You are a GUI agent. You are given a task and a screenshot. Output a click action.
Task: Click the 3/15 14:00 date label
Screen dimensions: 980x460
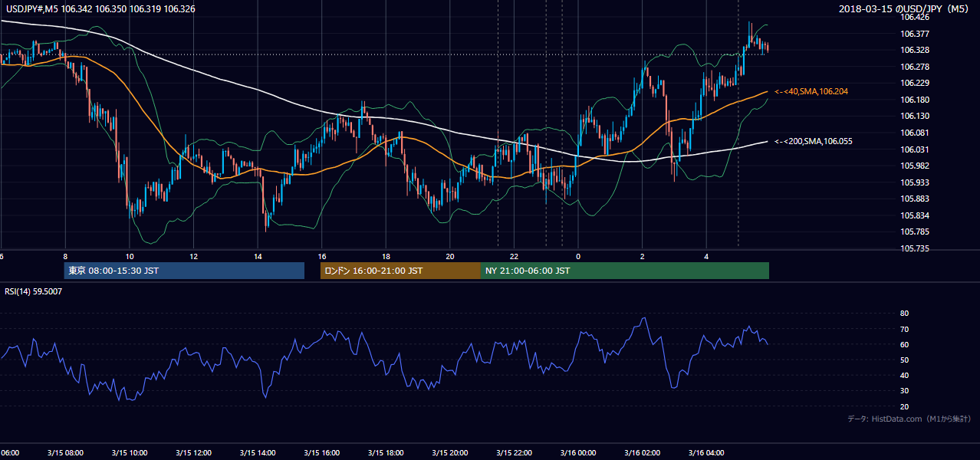pyautogui.click(x=258, y=453)
